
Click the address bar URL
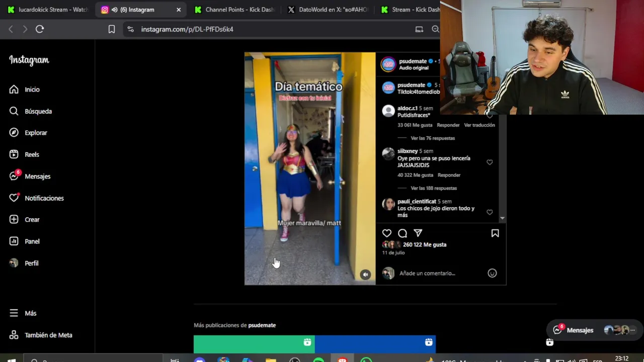pyautogui.click(x=187, y=29)
